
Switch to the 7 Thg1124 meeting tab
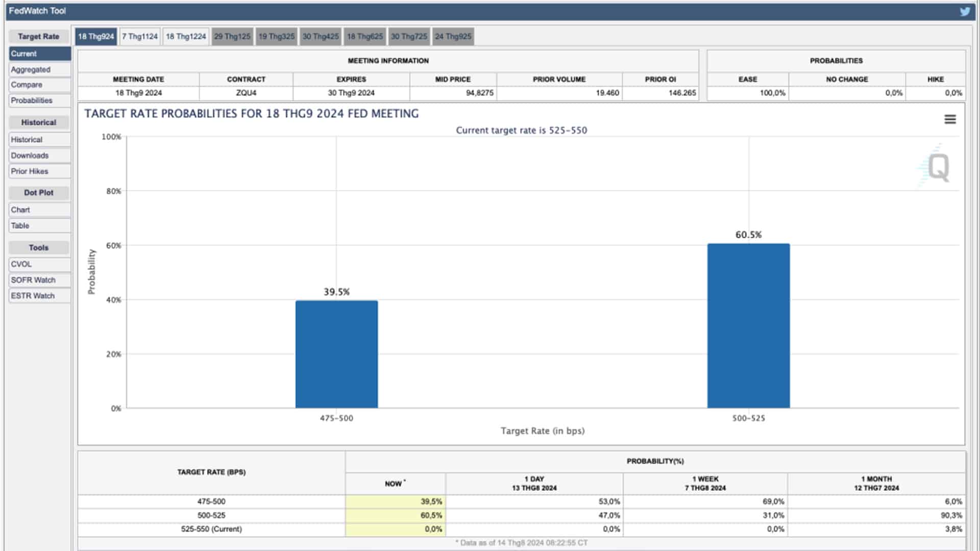pos(140,36)
